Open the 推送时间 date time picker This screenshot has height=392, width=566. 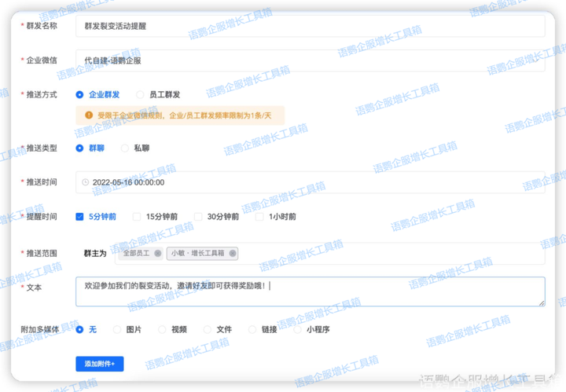tap(310, 182)
